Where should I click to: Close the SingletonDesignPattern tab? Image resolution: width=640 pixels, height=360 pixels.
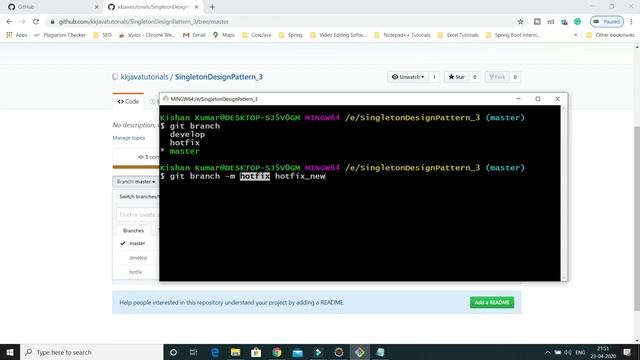(196, 7)
